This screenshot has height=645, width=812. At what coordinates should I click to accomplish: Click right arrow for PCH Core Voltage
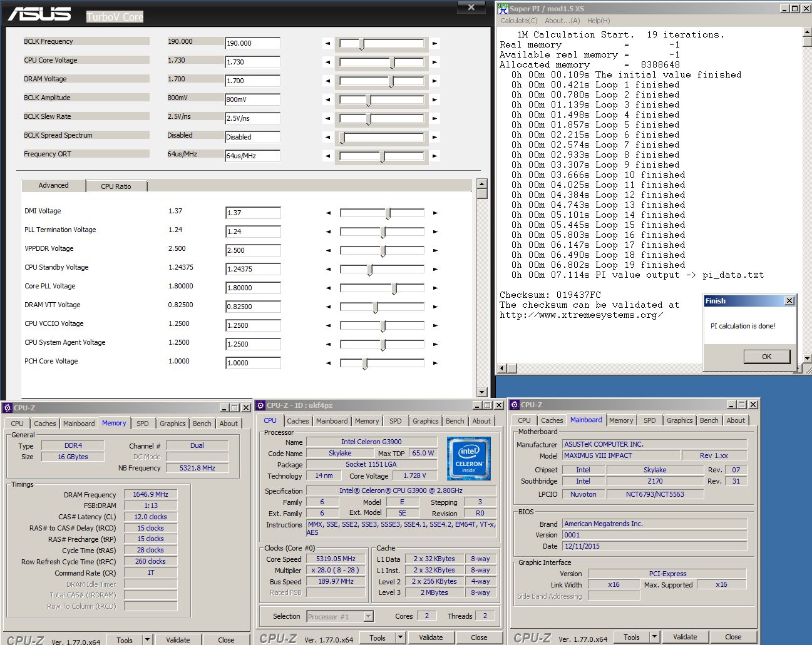[435, 363]
